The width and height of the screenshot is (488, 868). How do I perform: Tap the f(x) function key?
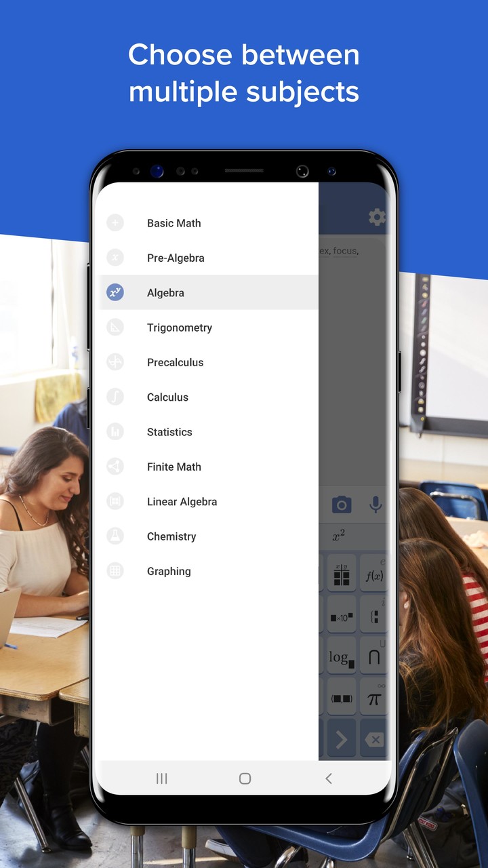click(x=373, y=575)
